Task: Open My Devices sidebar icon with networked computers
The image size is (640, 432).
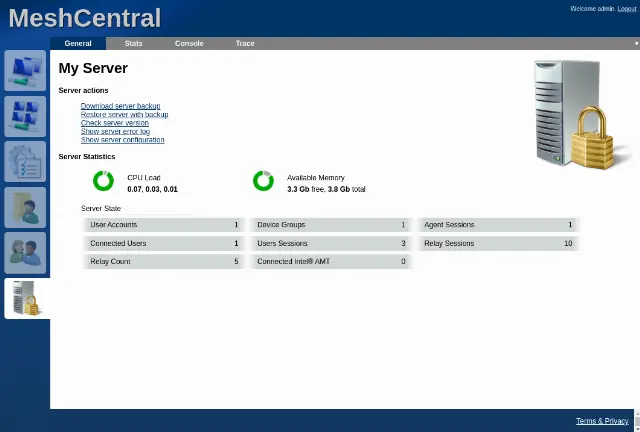Action: [25, 70]
